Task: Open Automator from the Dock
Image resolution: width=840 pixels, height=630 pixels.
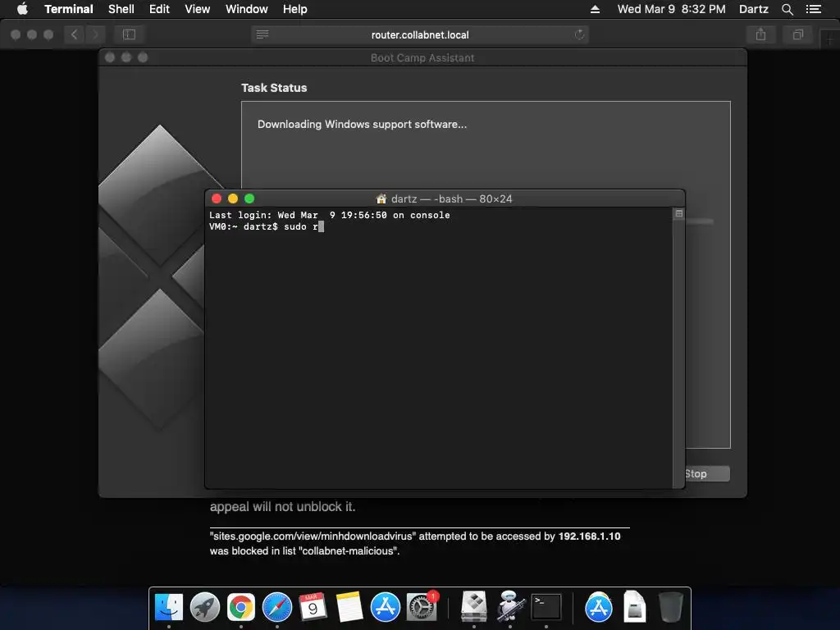Action: (510, 607)
